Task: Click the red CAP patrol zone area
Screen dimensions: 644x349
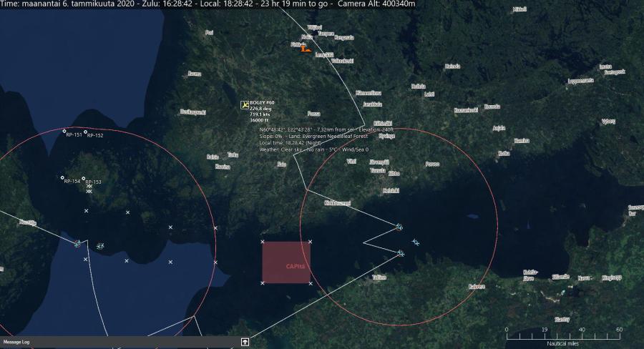Action: click(286, 262)
